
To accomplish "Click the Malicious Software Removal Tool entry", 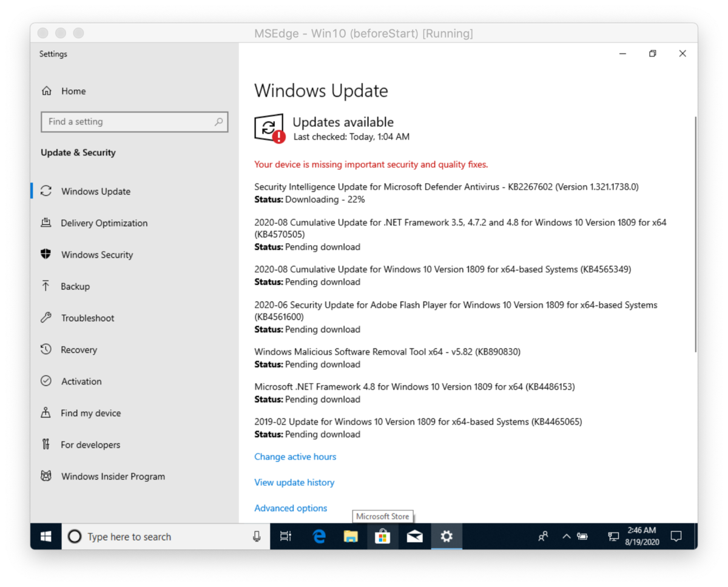I will [x=388, y=352].
